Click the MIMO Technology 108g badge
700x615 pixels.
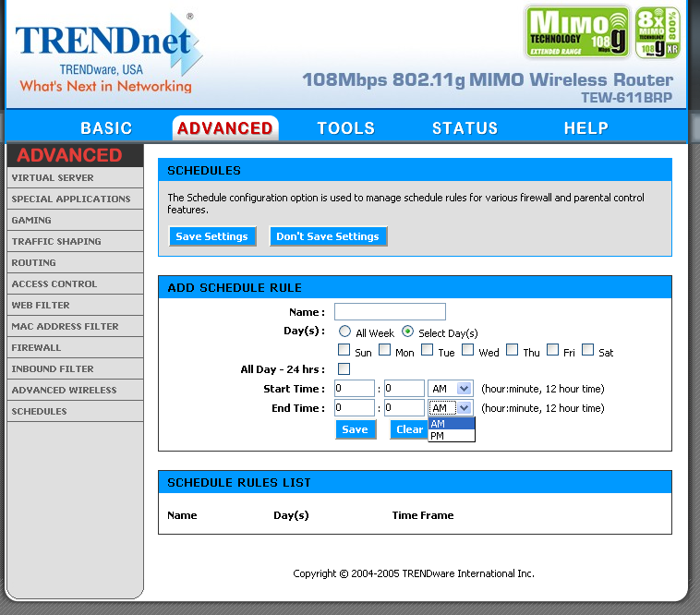tap(577, 32)
